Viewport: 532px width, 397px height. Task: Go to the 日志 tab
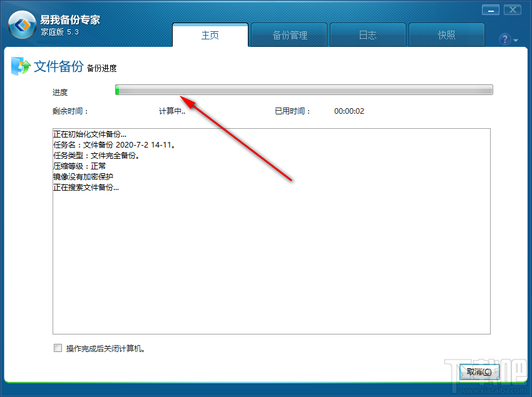(x=368, y=35)
